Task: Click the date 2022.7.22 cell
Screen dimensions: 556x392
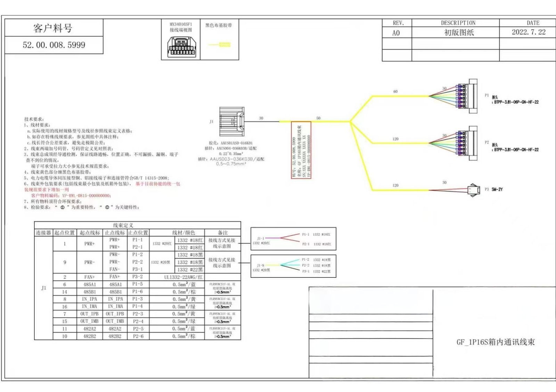Action: pos(528,32)
